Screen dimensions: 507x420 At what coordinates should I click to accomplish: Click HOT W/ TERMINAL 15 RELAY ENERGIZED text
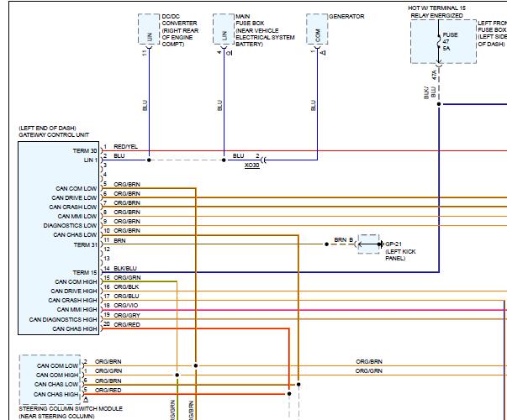pyautogui.click(x=436, y=12)
